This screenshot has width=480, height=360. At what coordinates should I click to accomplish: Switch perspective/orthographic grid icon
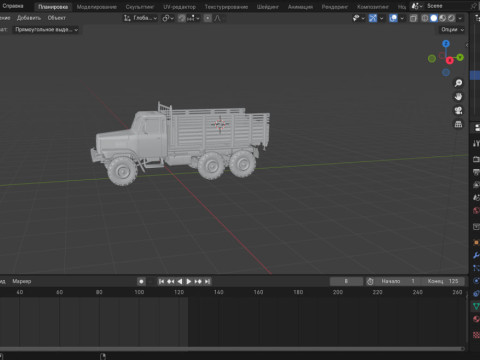coord(458,124)
